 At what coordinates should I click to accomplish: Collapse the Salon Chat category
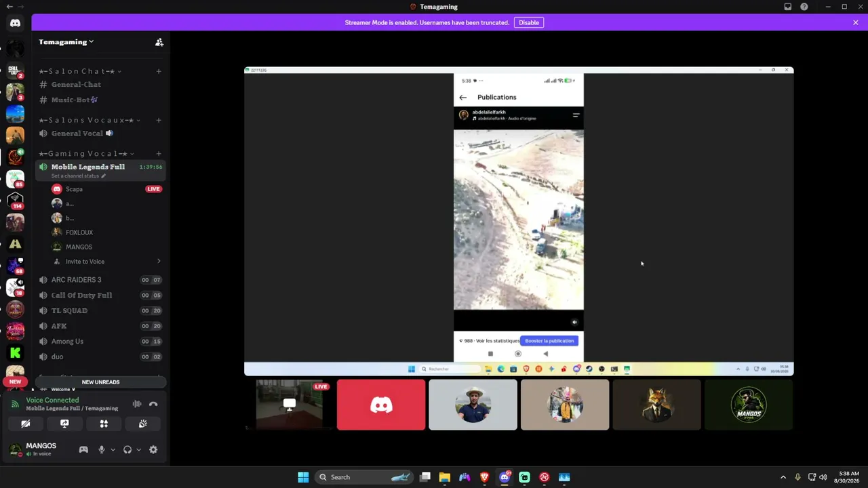point(80,71)
